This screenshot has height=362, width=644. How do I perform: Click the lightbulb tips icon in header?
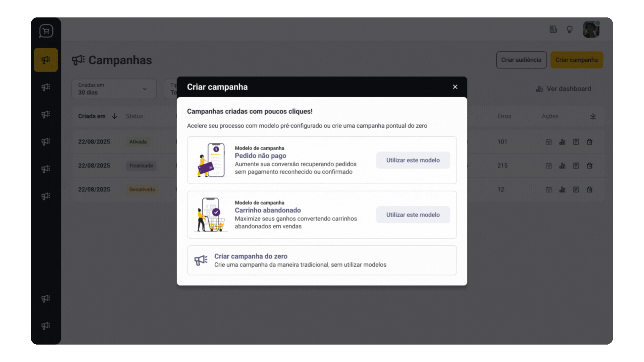point(570,29)
